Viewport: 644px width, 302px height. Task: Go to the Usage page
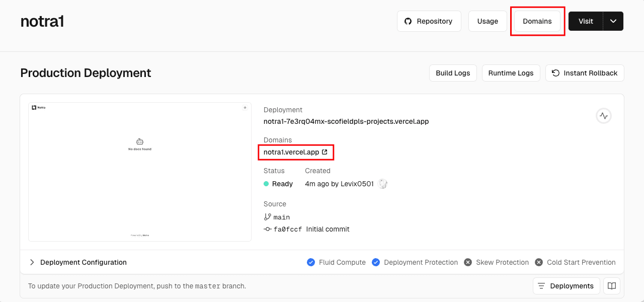pos(488,21)
